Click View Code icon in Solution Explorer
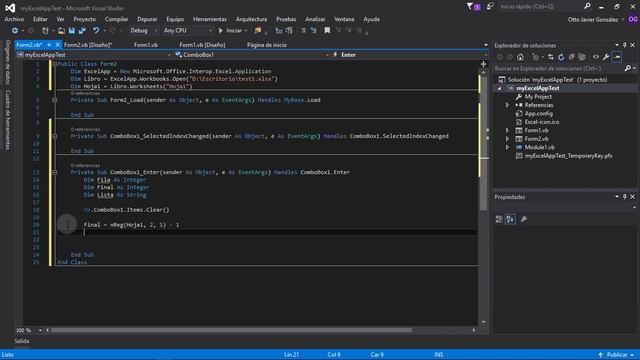Screen dimensions: 640x360 (x=596, y=57)
